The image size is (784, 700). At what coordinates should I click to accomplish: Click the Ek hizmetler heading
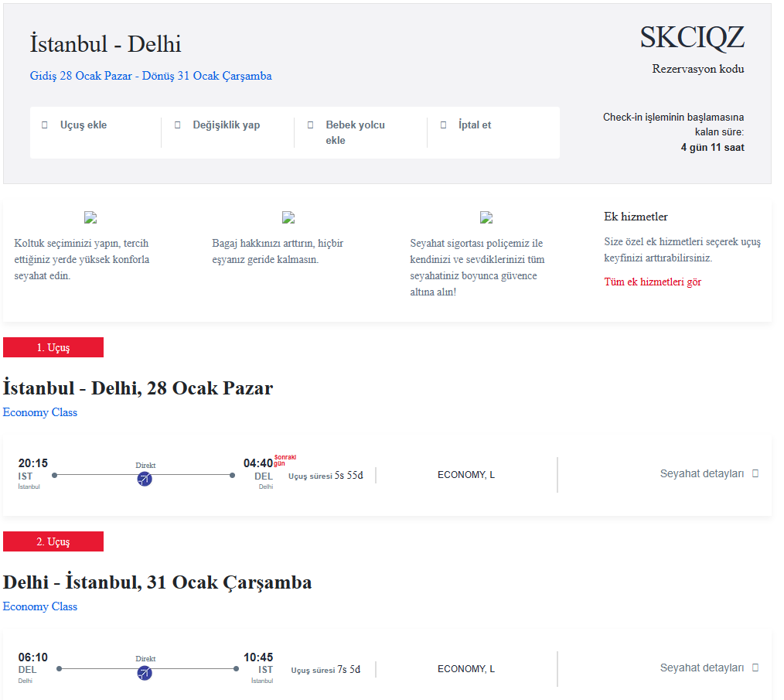636,217
